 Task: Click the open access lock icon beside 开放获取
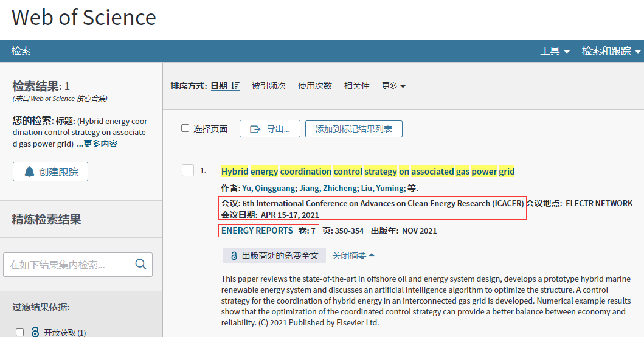(x=35, y=332)
